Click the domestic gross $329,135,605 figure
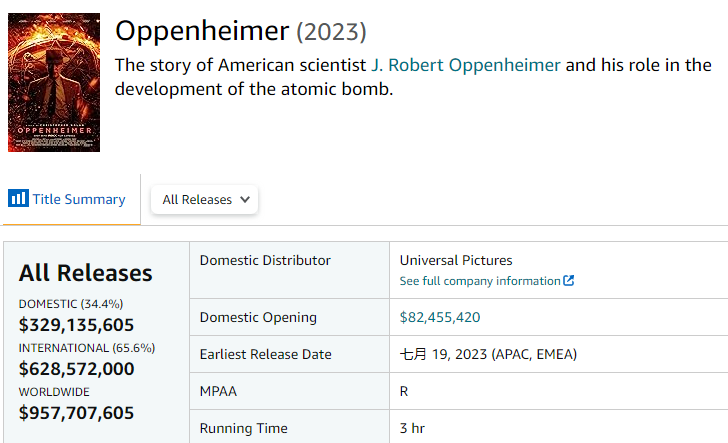 coord(76,325)
